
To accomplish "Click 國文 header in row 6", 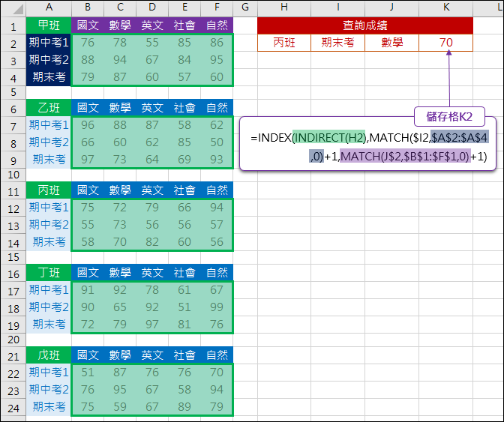I will pos(88,108).
